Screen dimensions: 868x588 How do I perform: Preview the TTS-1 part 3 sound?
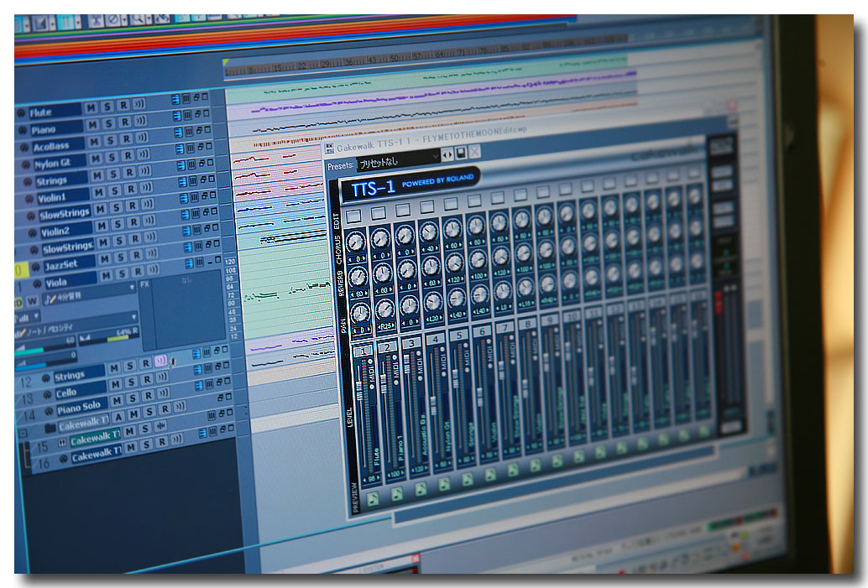pos(421,490)
